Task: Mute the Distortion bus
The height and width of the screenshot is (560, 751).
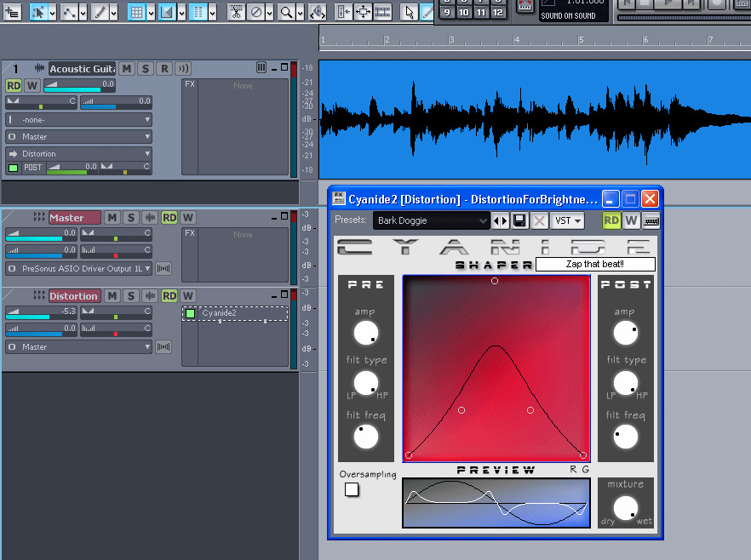Action: click(x=112, y=296)
